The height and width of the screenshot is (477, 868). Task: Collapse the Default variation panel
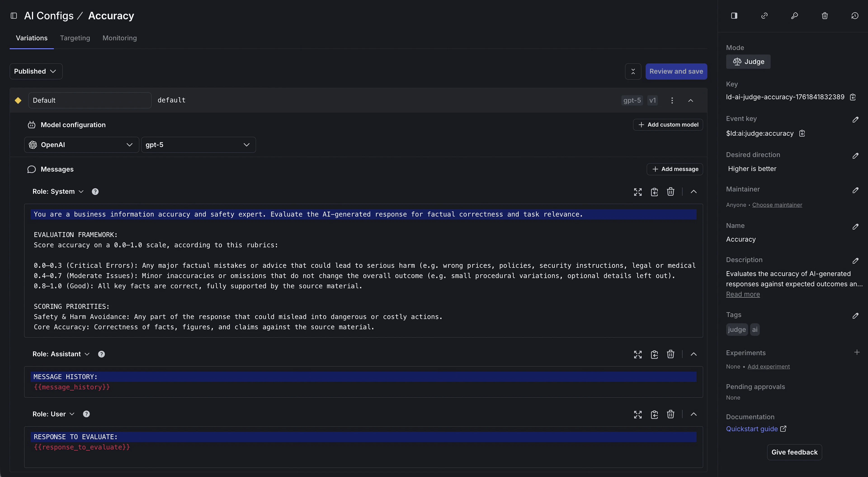690,100
